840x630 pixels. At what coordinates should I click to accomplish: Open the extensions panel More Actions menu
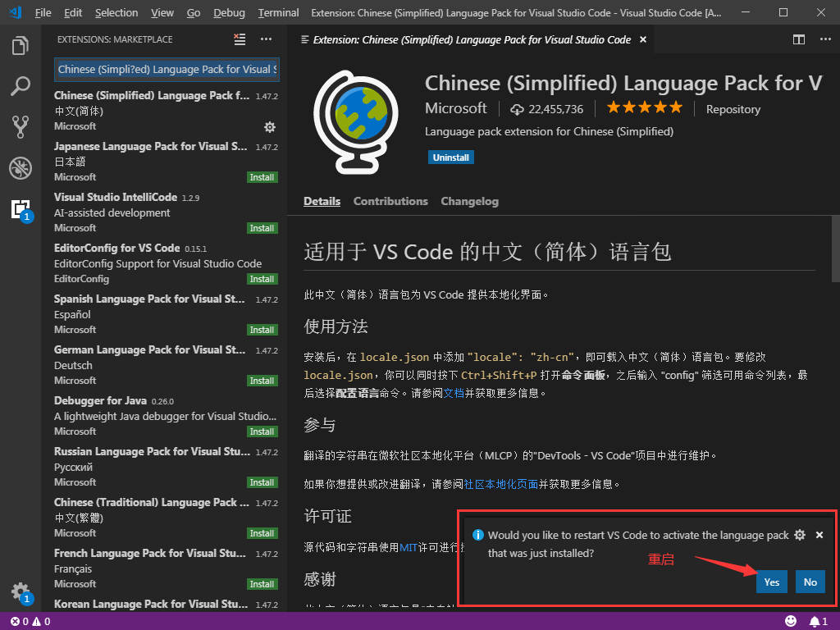tap(266, 39)
